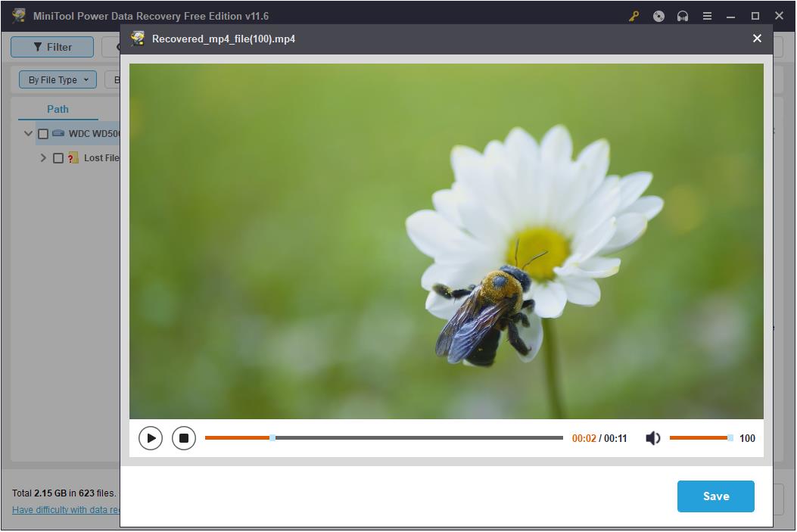Open the hamburger menu
Screen dimensions: 797x532
point(707,16)
